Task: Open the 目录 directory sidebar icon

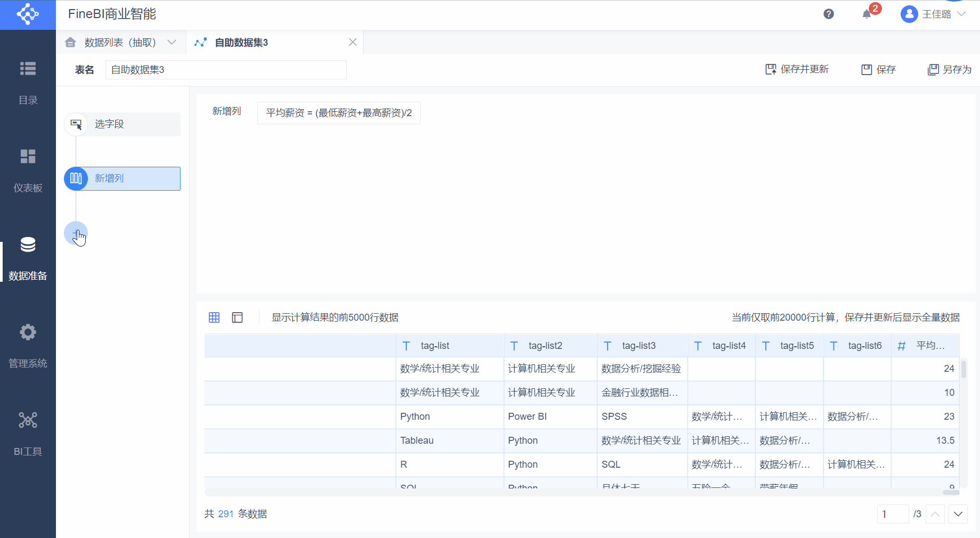Action: click(28, 69)
